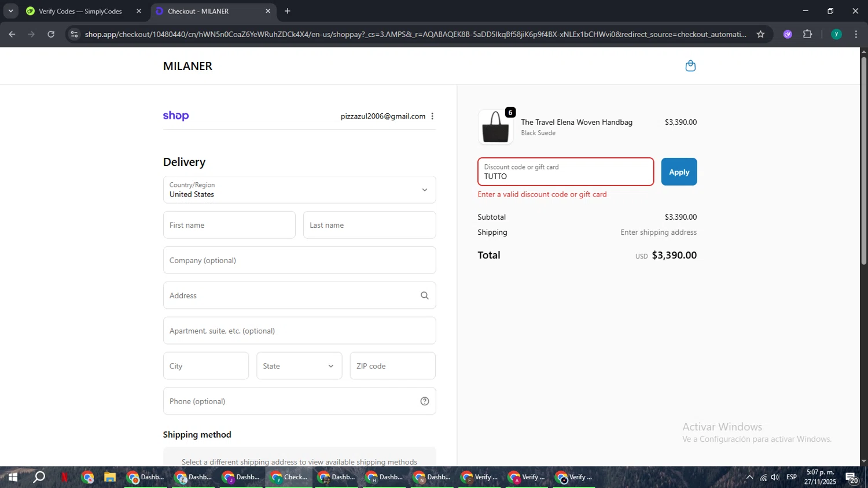Click the MILANER store name
The image size is (868, 488).
(187, 66)
